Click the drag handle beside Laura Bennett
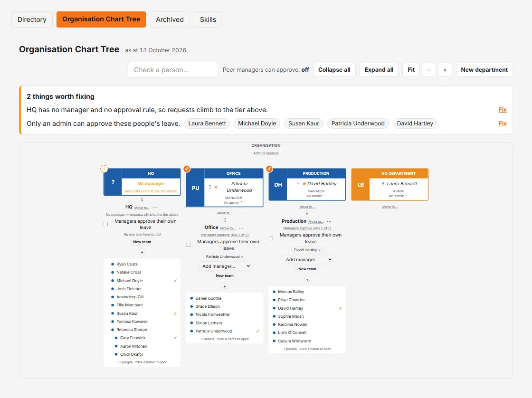The image size is (532, 398). coord(383,183)
